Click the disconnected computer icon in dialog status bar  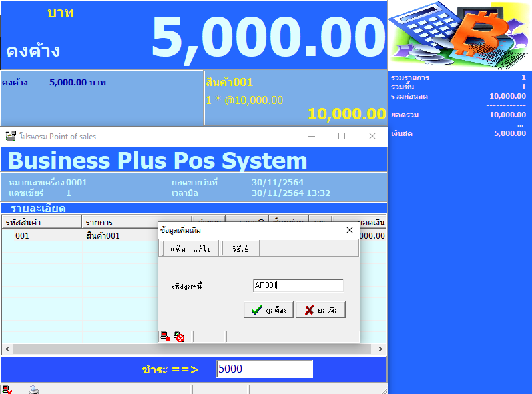click(166, 337)
